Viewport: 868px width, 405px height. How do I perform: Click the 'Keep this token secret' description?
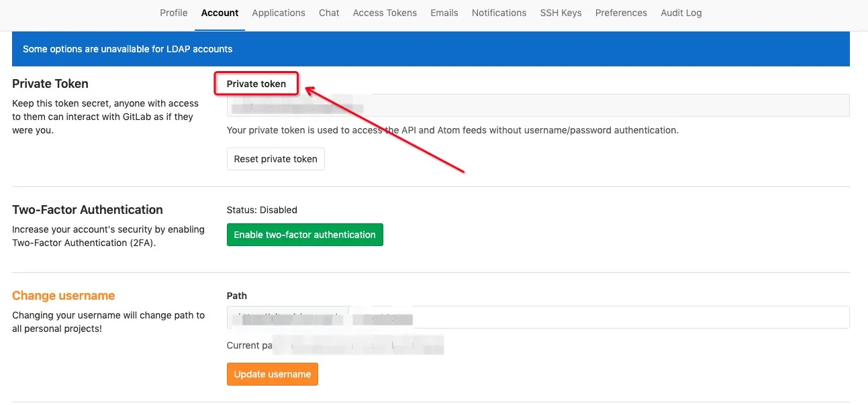click(105, 117)
